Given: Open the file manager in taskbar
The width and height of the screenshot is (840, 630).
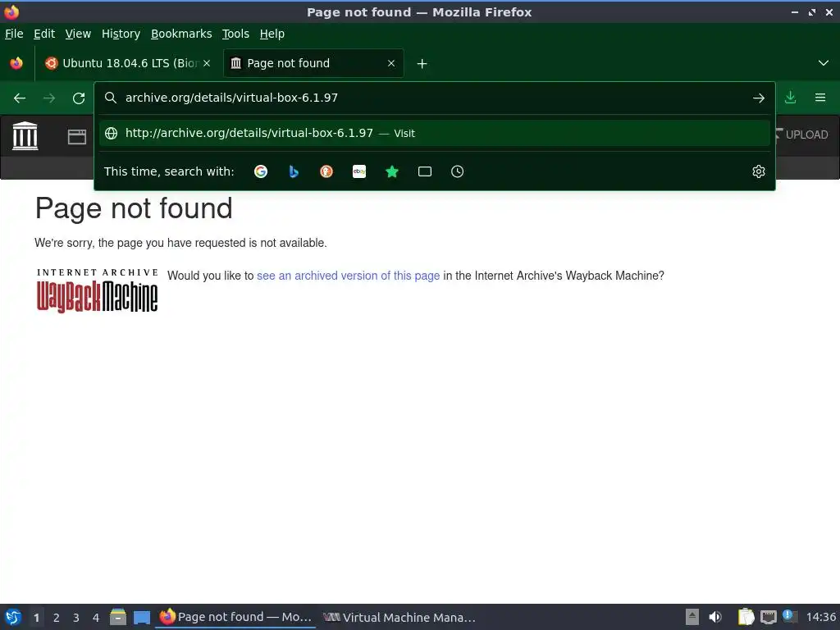Looking at the screenshot, I should coord(118,617).
